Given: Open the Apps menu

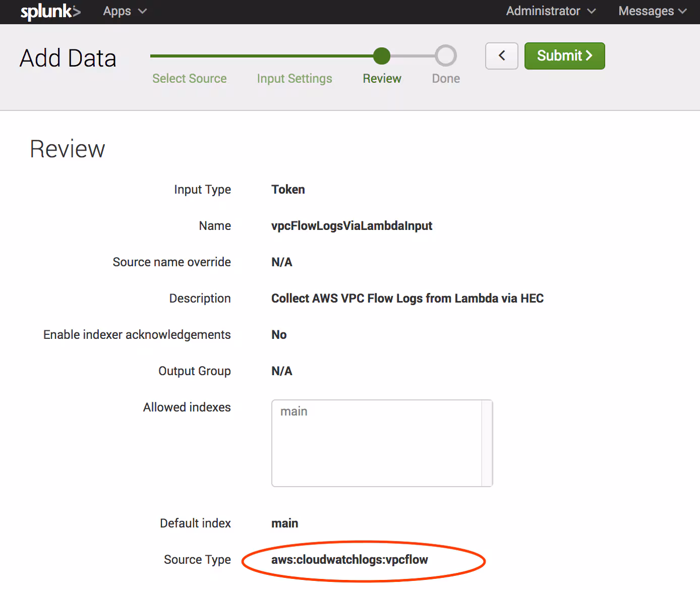Looking at the screenshot, I should (124, 11).
